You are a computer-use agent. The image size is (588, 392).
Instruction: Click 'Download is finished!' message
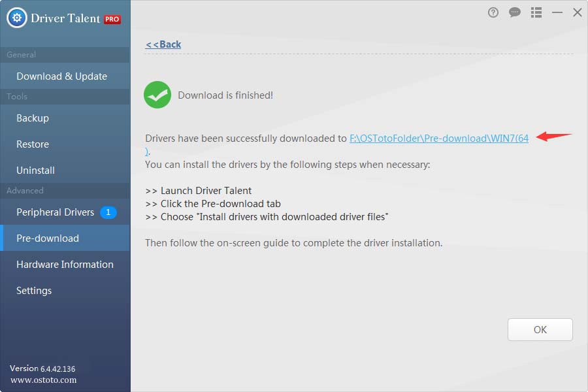click(x=225, y=95)
